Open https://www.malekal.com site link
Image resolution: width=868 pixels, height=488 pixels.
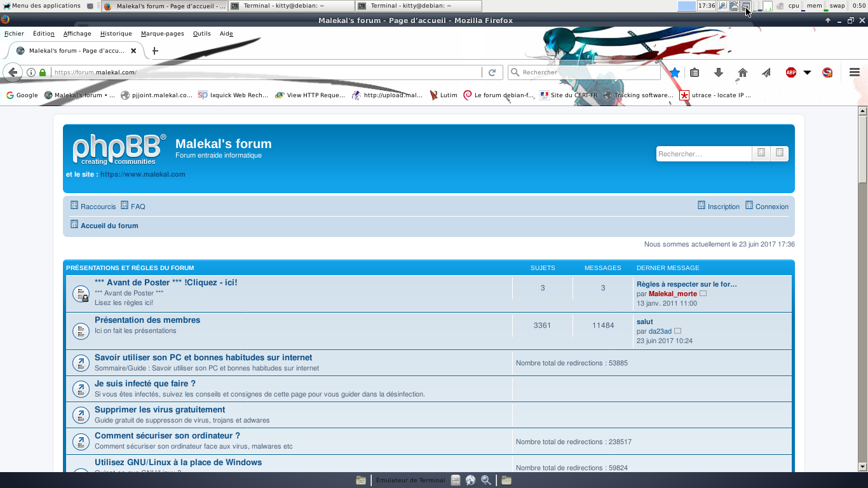coord(143,174)
